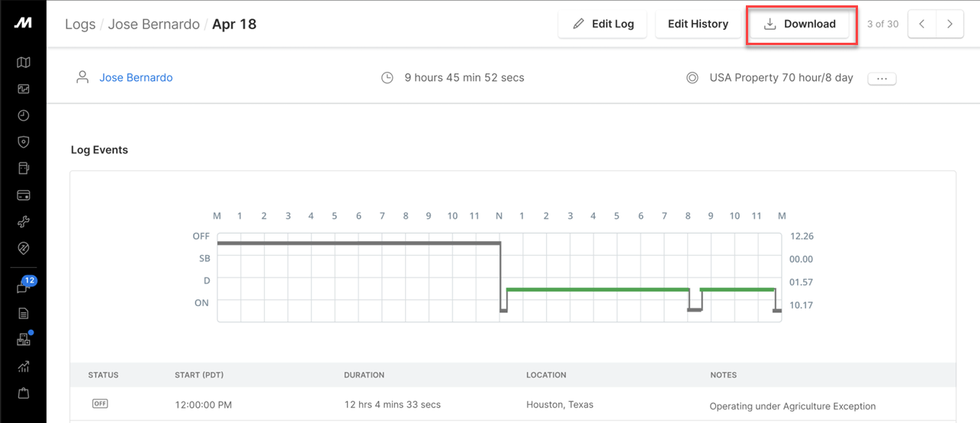Open the fuel pump sidebar icon

click(x=24, y=168)
